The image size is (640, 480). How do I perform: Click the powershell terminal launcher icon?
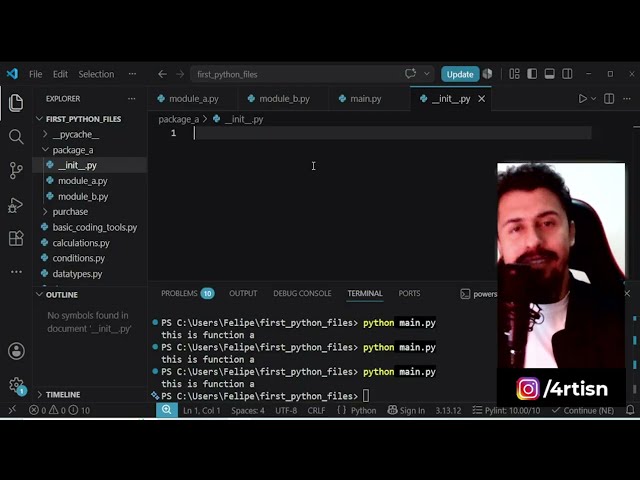(x=465, y=294)
